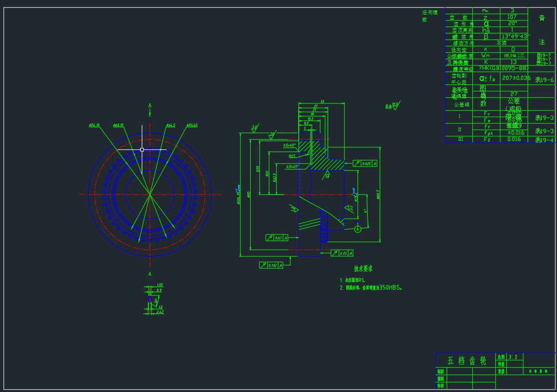The height and width of the screenshot is (392, 557).
Task: Click the 技术要求 heading text
Action: tap(363, 269)
